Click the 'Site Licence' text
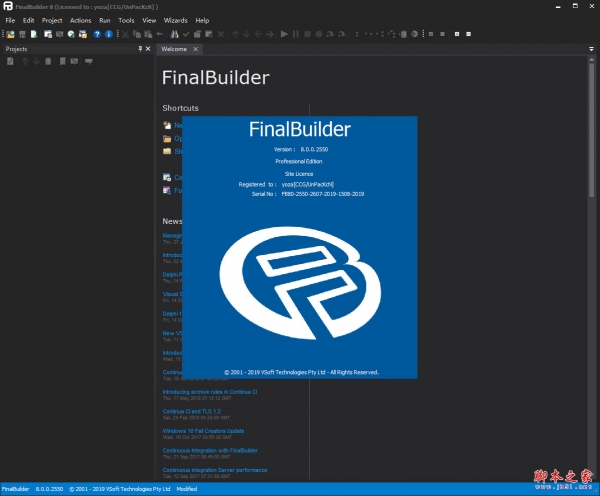 tap(299, 174)
